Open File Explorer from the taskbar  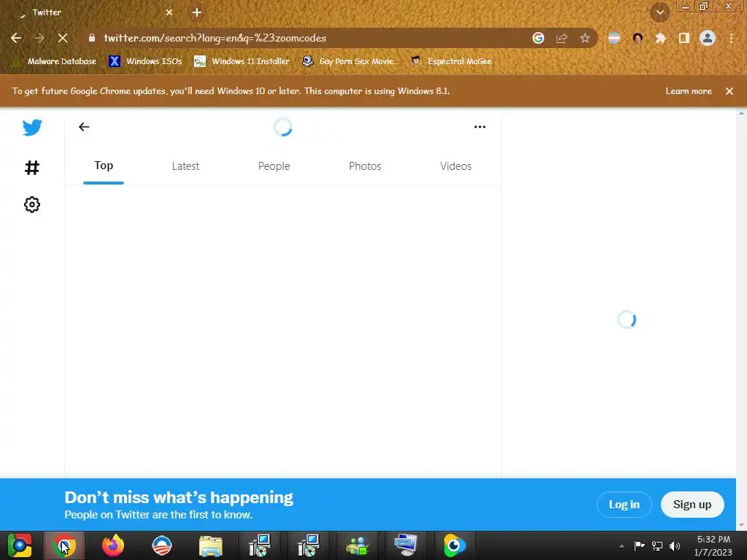tap(210, 545)
